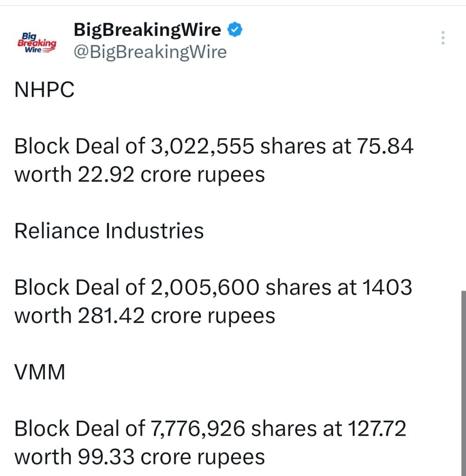Click the Reliance Industries line in the tweet
Viewport: 466px width, 476px height.
pyautogui.click(x=109, y=230)
